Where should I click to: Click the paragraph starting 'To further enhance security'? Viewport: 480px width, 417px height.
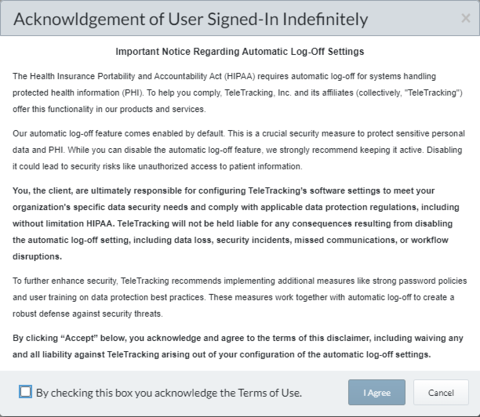tap(240, 297)
